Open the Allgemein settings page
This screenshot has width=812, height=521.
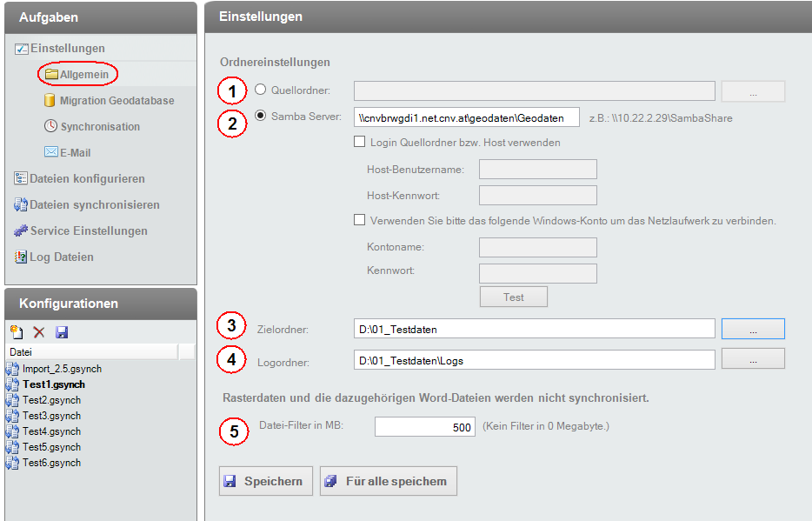point(83,74)
